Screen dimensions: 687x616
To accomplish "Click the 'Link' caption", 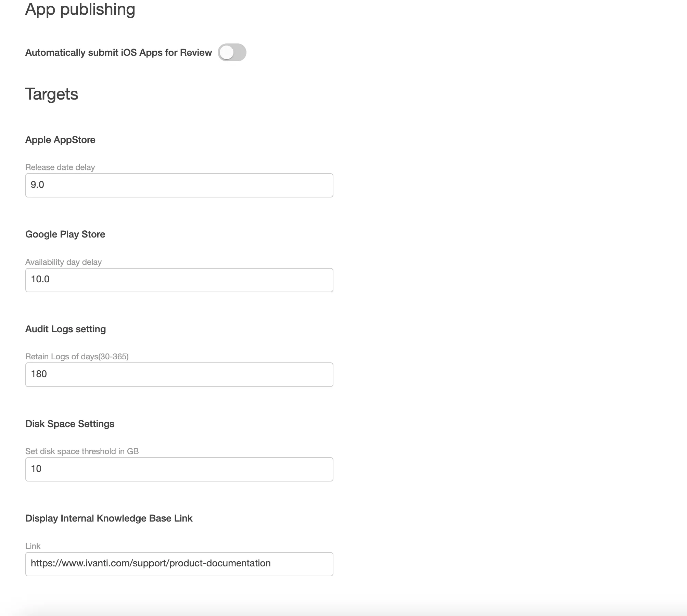I will click(33, 546).
